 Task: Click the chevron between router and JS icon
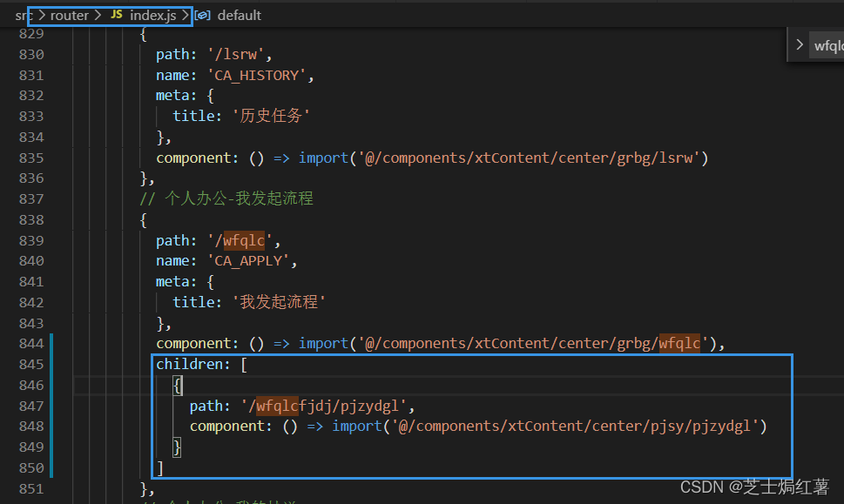[98, 15]
